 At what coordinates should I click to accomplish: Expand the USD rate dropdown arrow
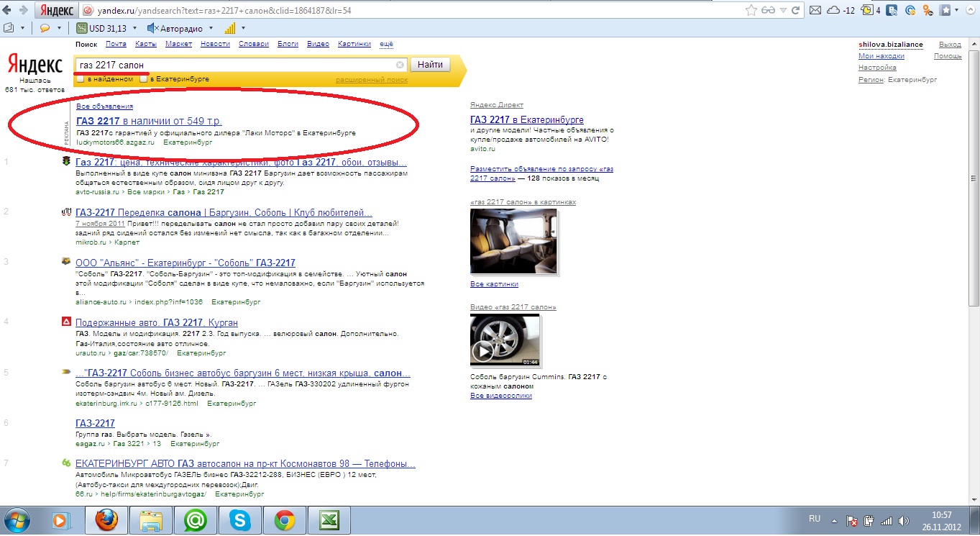tap(134, 28)
